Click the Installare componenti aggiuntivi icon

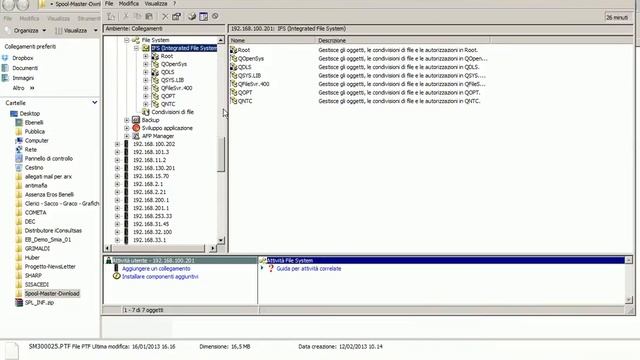tap(117, 276)
